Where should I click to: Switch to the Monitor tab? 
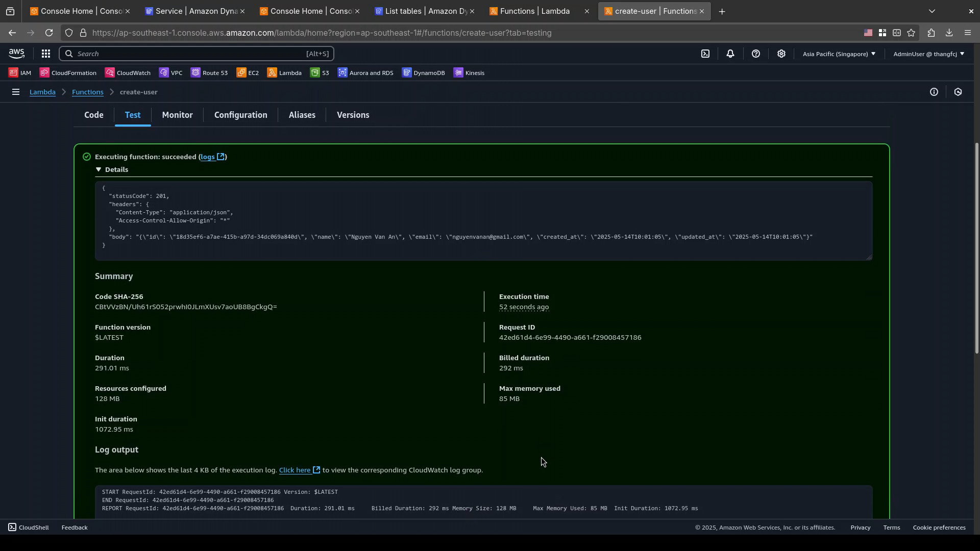pyautogui.click(x=177, y=115)
